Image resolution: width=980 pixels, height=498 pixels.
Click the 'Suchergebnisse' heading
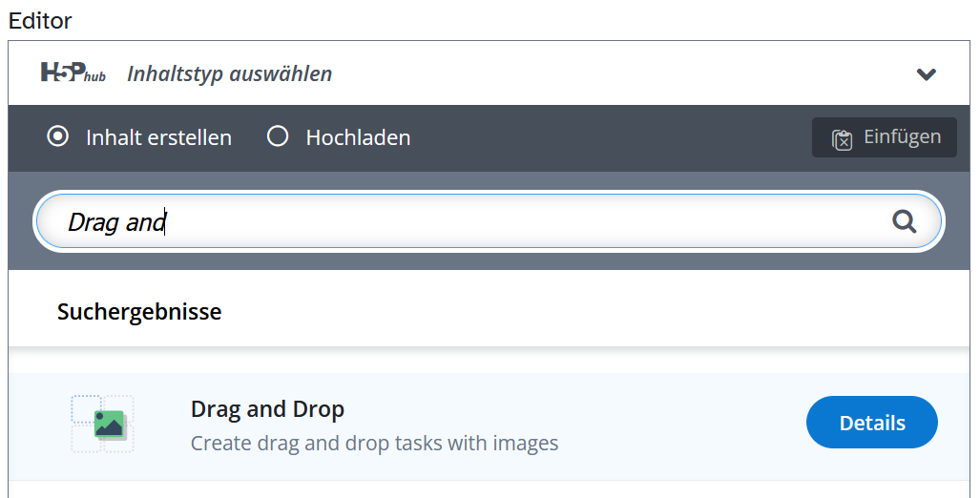point(139,311)
